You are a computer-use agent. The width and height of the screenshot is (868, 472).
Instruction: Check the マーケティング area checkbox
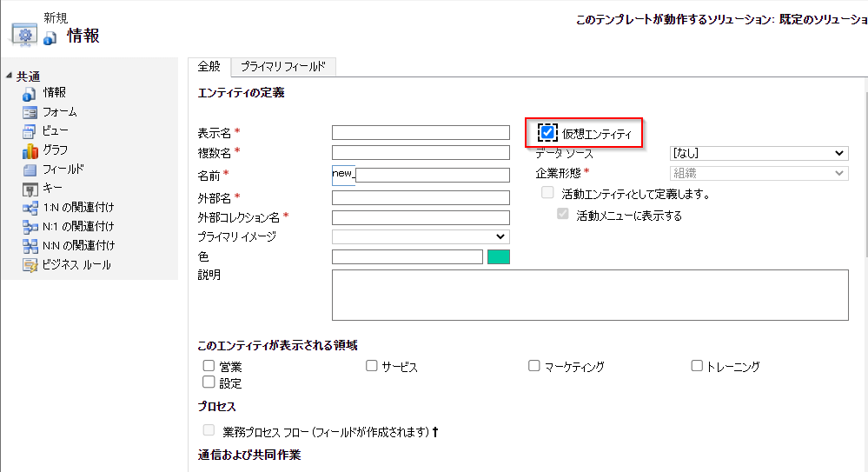(x=533, y=366)
